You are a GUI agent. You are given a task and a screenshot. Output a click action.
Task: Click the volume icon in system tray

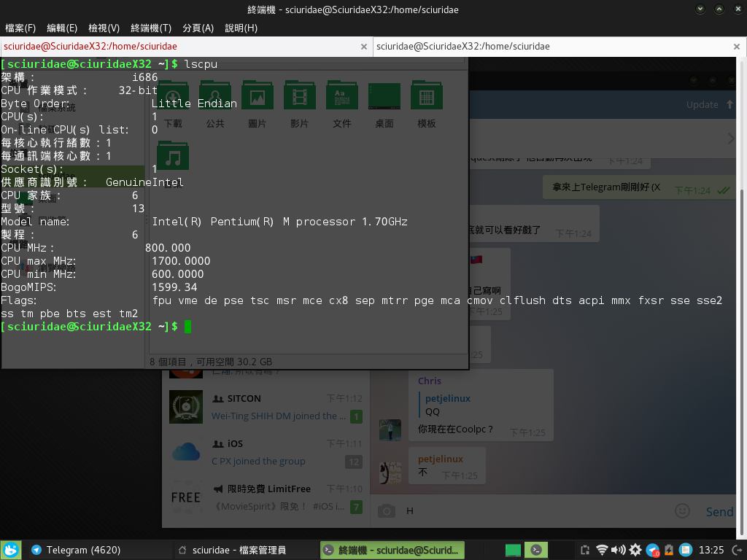pyautogui.click(x=618, y=550)
